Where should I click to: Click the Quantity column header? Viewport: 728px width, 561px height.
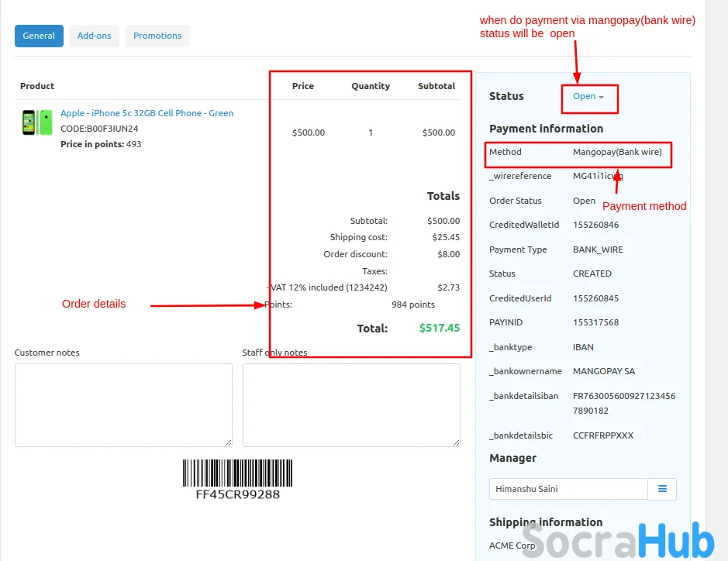tap(371, 86)
